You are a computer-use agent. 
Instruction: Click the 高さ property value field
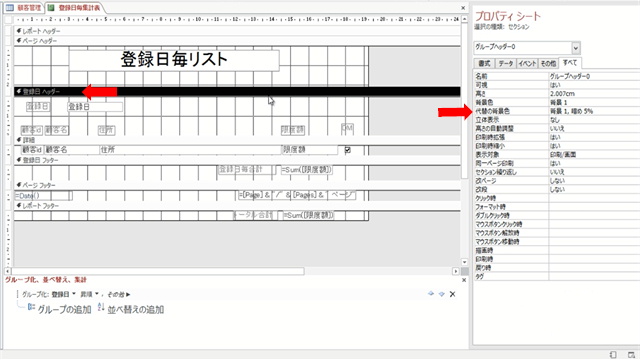(593, 93)
